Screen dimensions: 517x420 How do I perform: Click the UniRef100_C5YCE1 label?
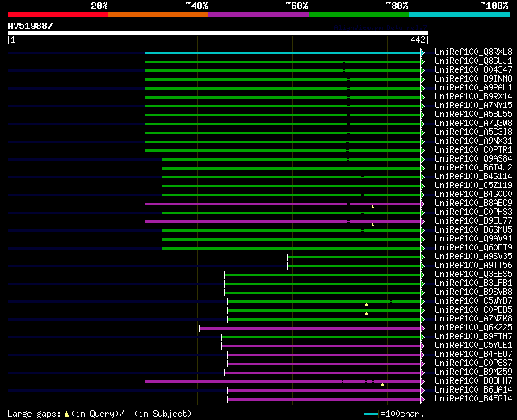click(x=473, y=346)
